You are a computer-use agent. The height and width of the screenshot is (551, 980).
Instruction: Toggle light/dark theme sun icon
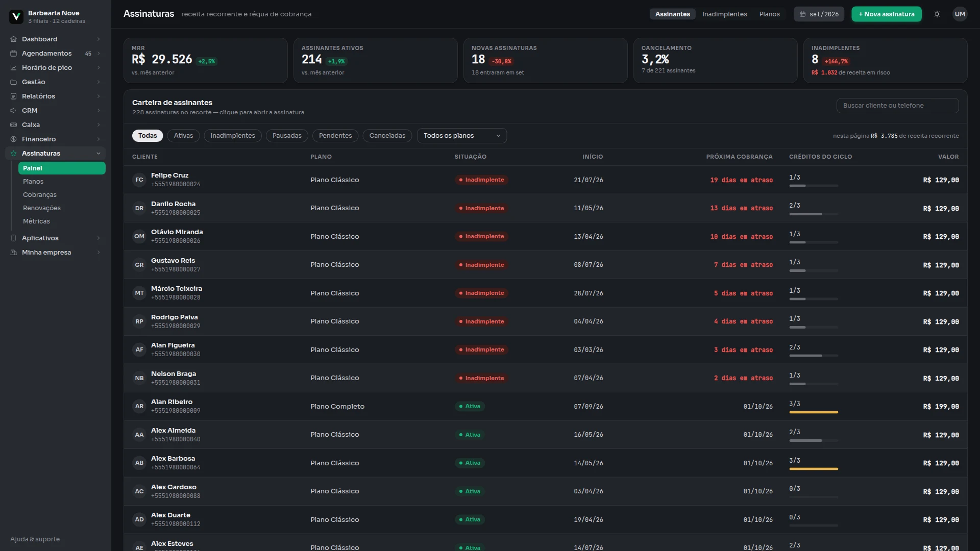[x=937, y=14]
